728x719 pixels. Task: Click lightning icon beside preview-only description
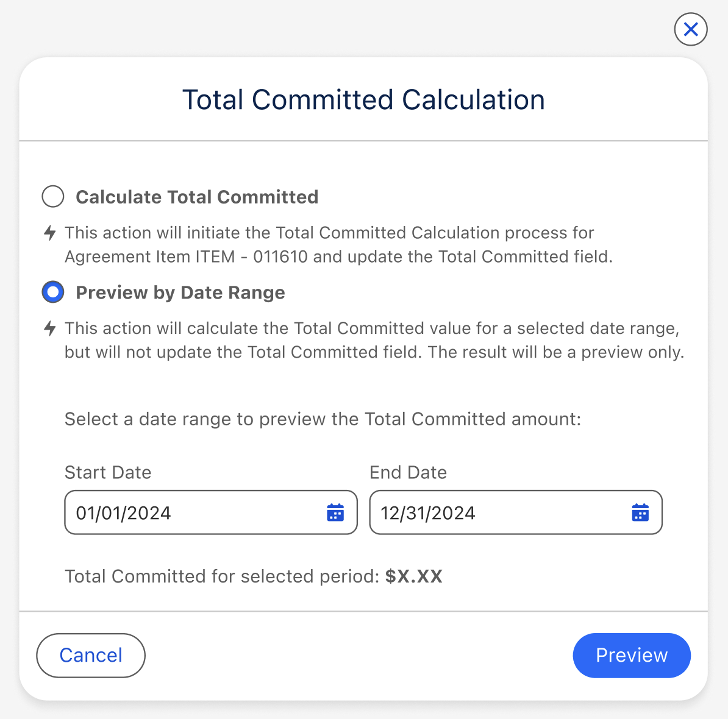point(51,328)
